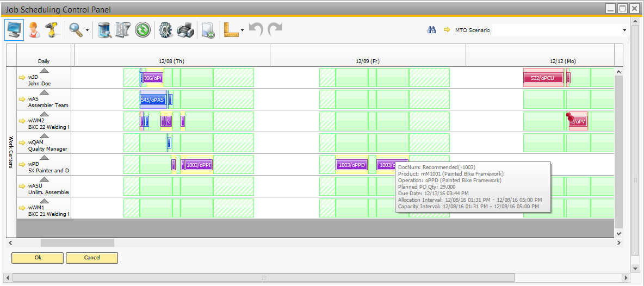
Task: Select the yellow power drill icon
Action: coord(52,30)
